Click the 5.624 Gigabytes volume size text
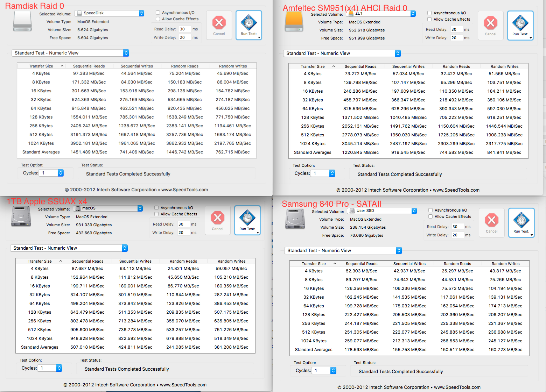This screenshot has height=392, width=546. [93, 30]
